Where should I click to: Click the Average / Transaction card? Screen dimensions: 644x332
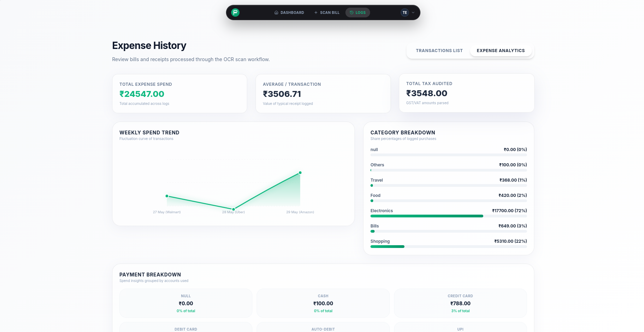(x=323, y=93)
